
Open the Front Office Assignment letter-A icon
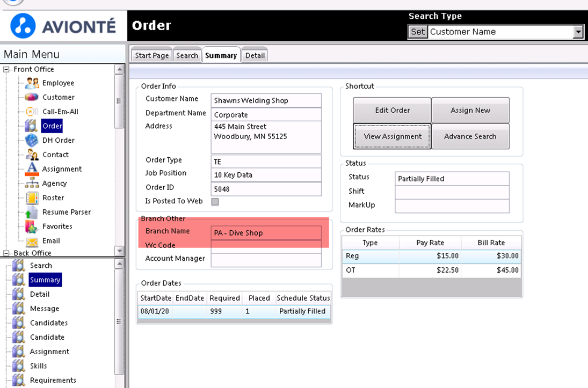32,169
